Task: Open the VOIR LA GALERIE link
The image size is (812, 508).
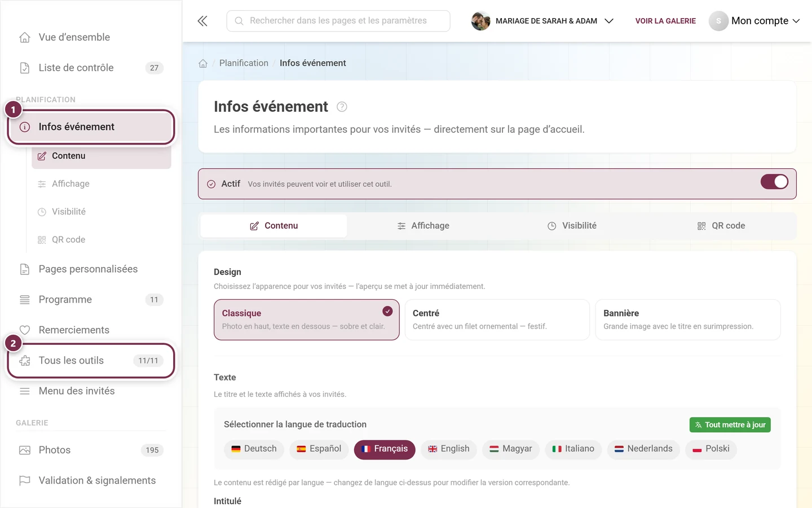Action: point(665,21)
